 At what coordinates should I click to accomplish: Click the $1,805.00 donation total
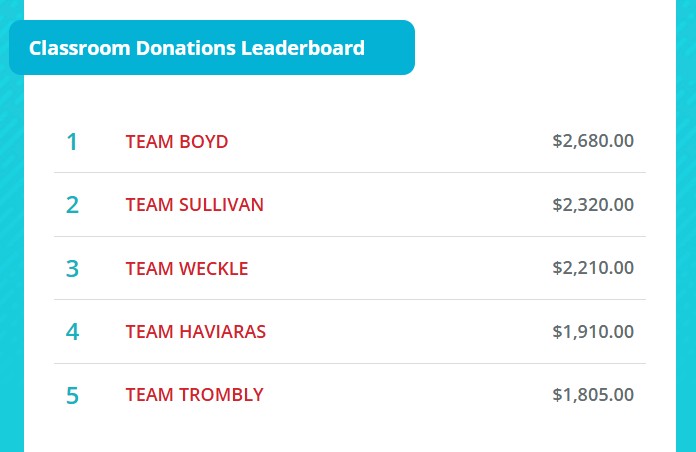(593, 395)
